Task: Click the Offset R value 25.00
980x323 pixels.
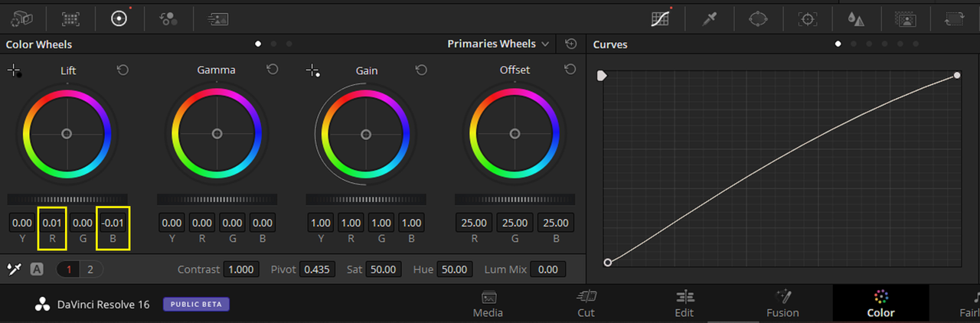Action: [x=474, y=223]
